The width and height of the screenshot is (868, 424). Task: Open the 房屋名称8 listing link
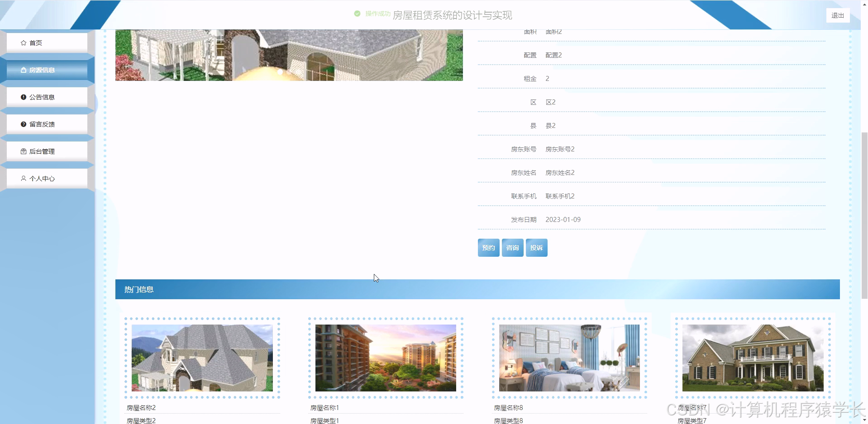pyautogui.click(x=508, y=407)
